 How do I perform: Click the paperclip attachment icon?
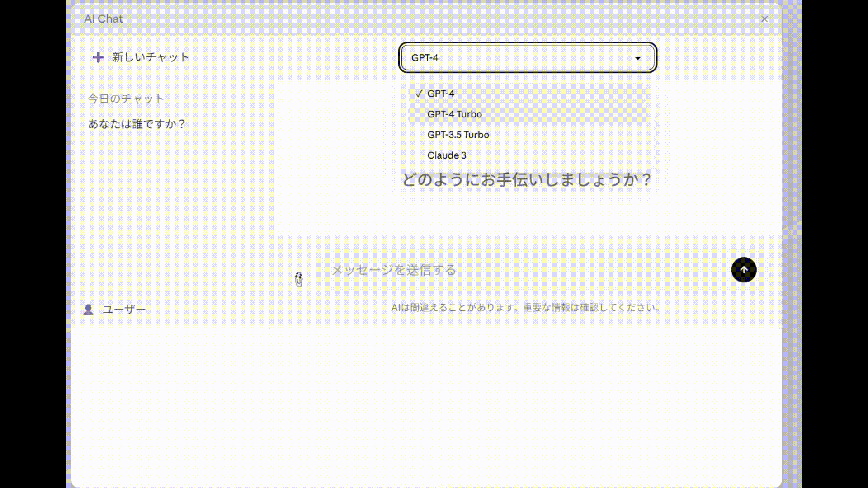pos(299,280)
